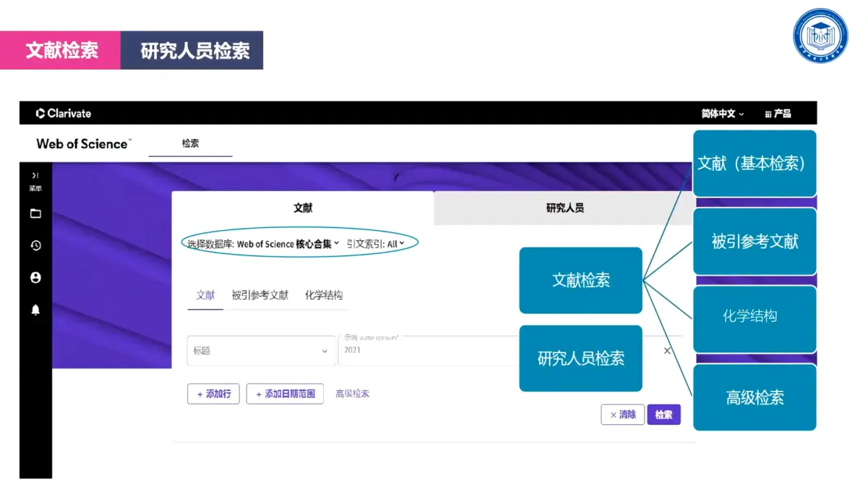868x482 pixels.
Task: Open notifications bell icon
Action: point(35,310)
